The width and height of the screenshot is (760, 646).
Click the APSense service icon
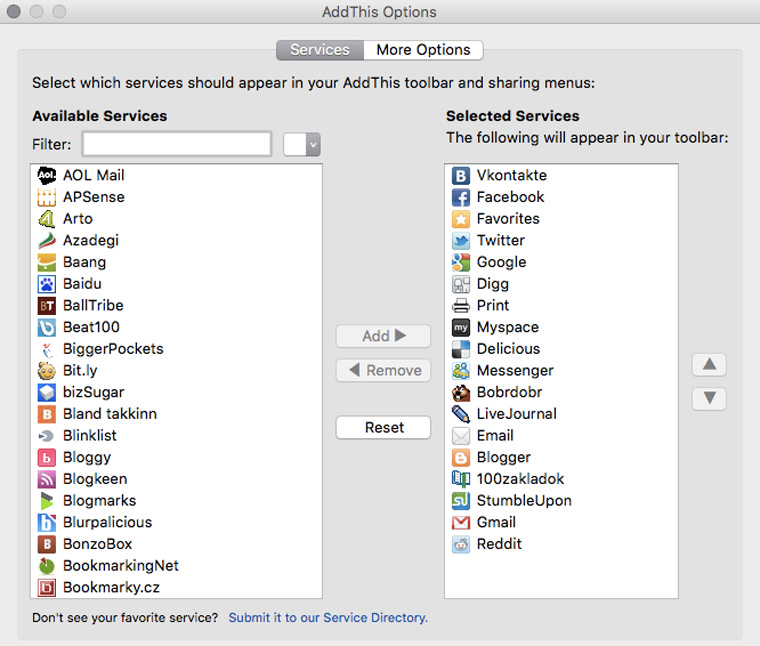[47, 197]
